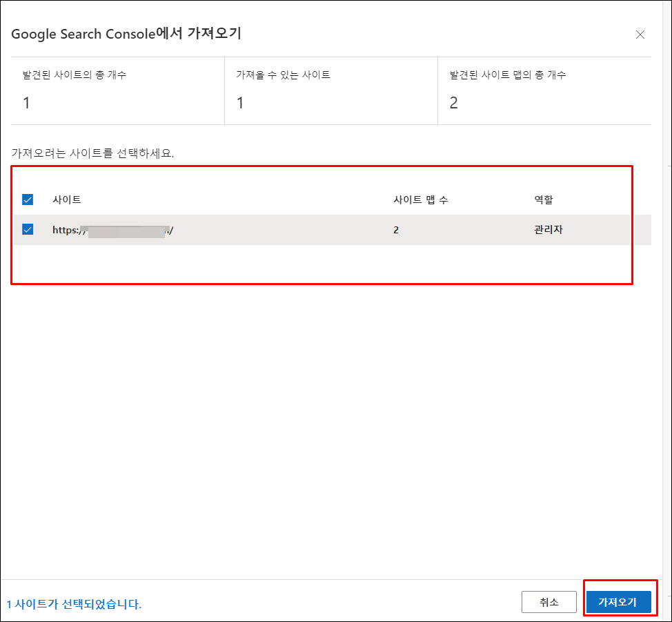Click the 발견된 사이트의 총 개수 label
Screen dimensions: 672x622
click(x=75, y=75)
